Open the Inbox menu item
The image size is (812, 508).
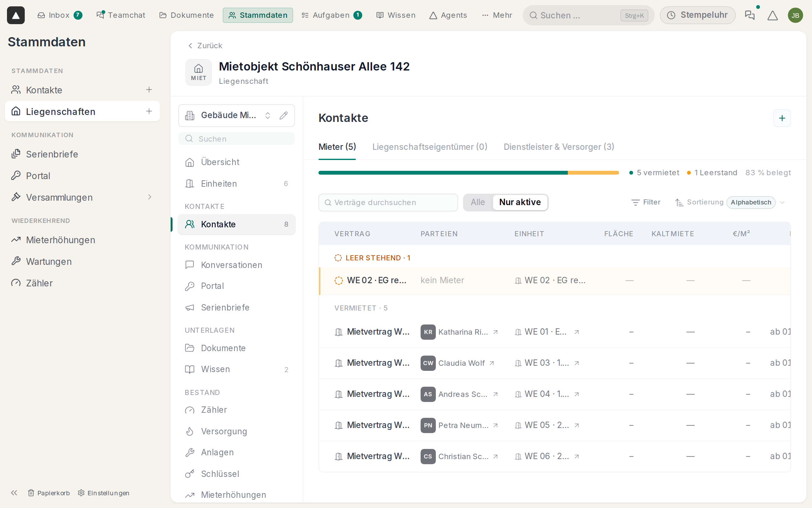59,15
